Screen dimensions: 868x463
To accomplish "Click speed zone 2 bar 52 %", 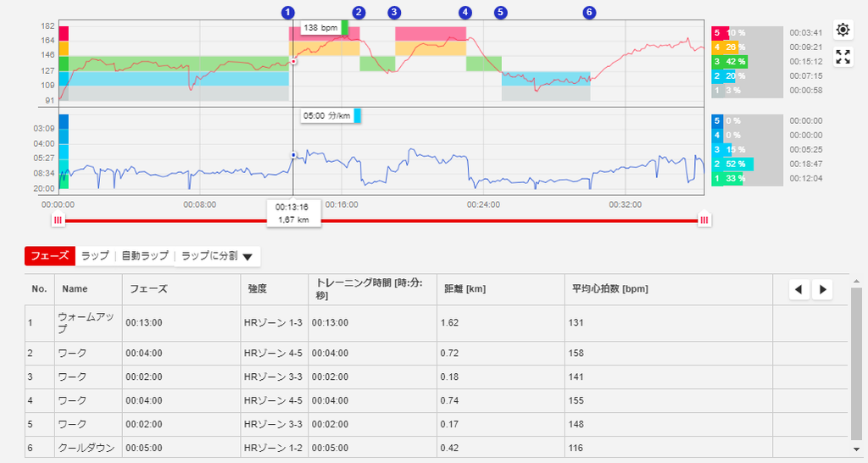I will pyautogui.click(x=747, y=164).
